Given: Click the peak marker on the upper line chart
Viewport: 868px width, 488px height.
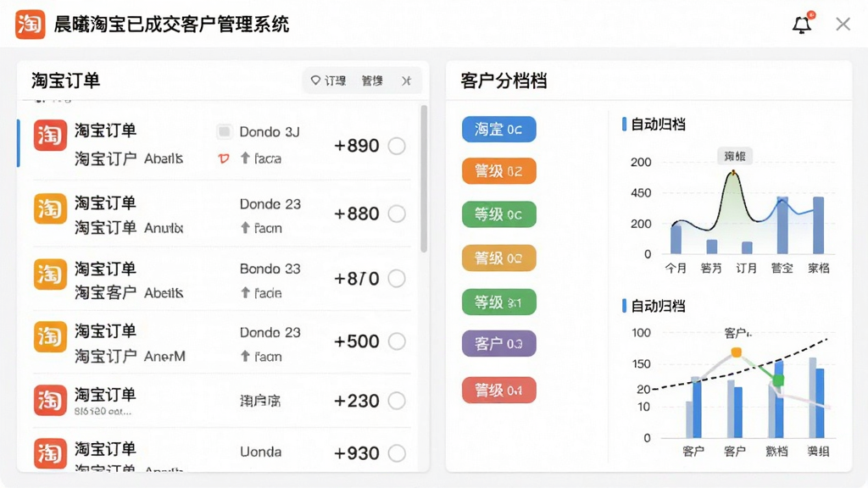Looking at the screenshot, I should tap(734, 173).
